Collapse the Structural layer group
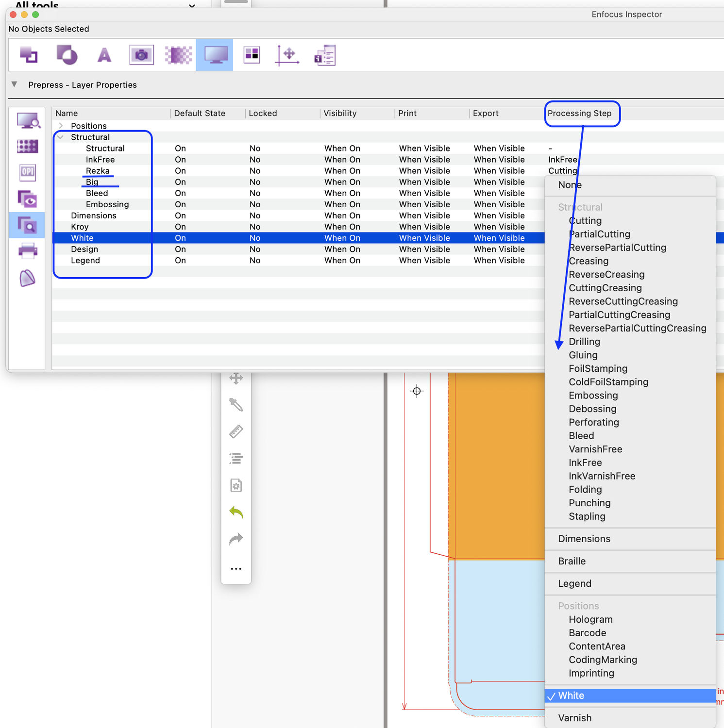Image resolution: width=724 pixels, height=728 pixels. pos(61,137)
